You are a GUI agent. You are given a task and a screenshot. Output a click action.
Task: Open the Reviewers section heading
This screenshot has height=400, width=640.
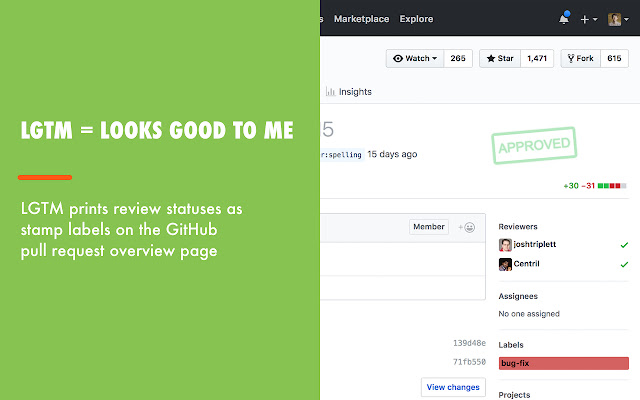[x=518, y=227]
